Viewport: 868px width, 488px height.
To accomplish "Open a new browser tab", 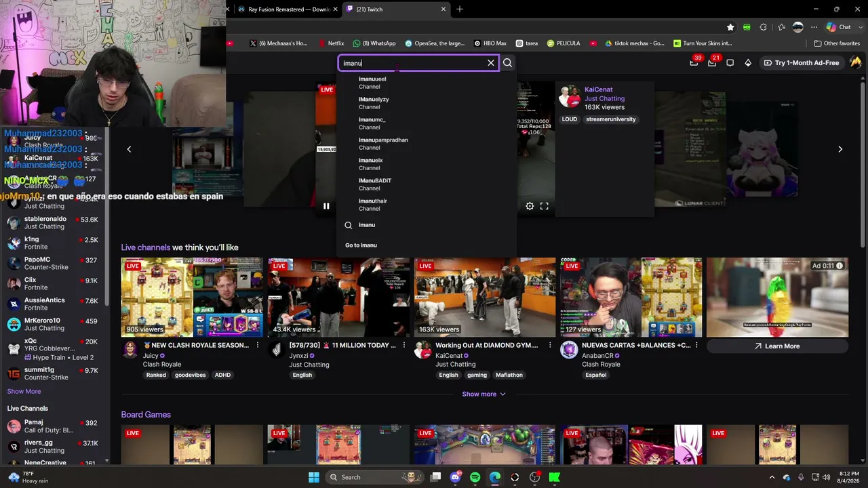I will (460, 9).
